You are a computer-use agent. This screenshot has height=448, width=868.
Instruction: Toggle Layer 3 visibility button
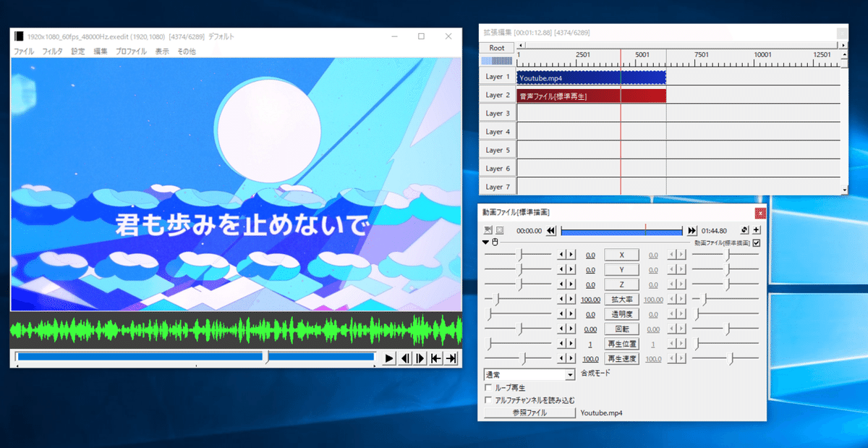tap(497, 114)
